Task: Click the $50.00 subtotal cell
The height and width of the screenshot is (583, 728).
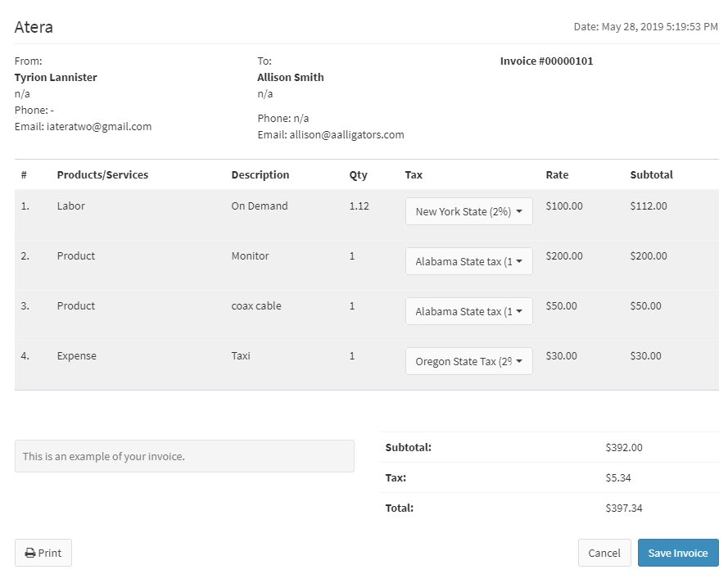Action: coord(646,306)
